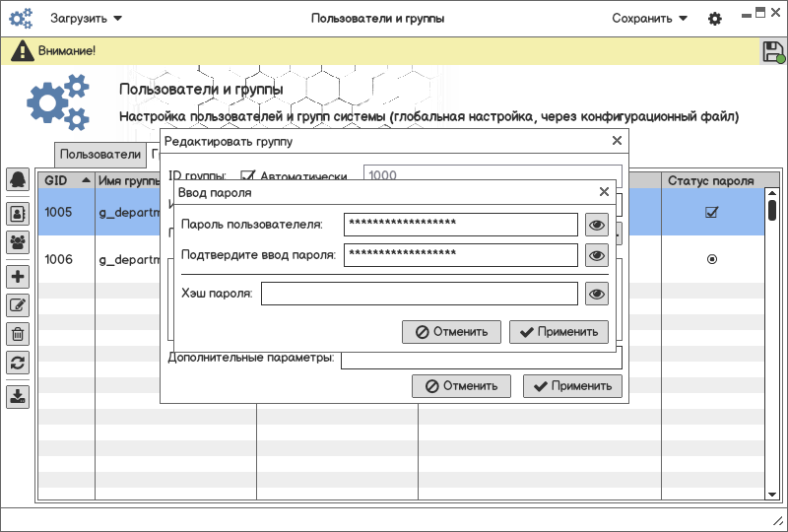Image resolution: width=788 pixels, height=532 pixels.
Task: Click the Linux penguin icon in sidebar
Action: click(18, 179)
